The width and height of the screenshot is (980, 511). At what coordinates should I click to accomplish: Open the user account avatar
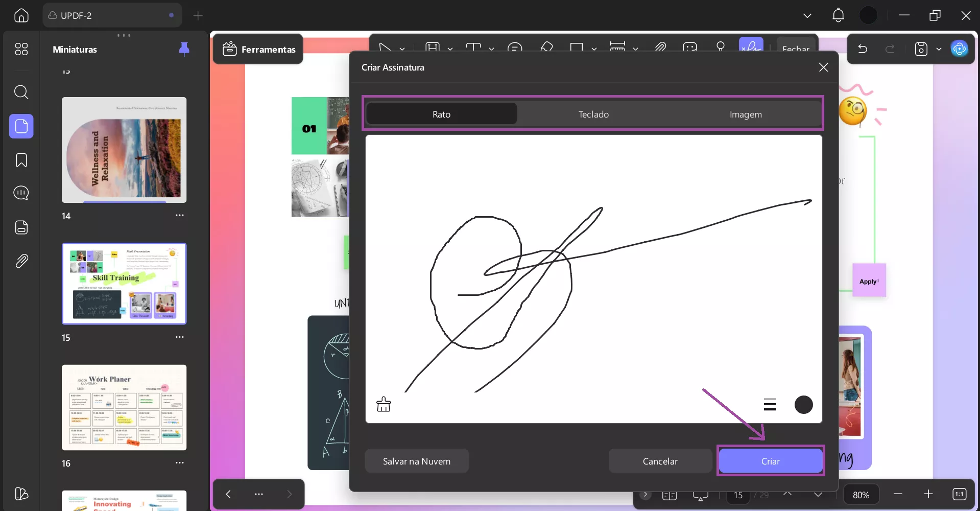click(x=868, y=15)
